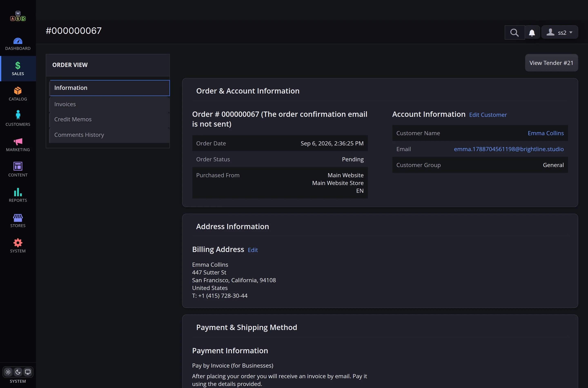Click the Payment & Shipping Method heading

point(246,327)
